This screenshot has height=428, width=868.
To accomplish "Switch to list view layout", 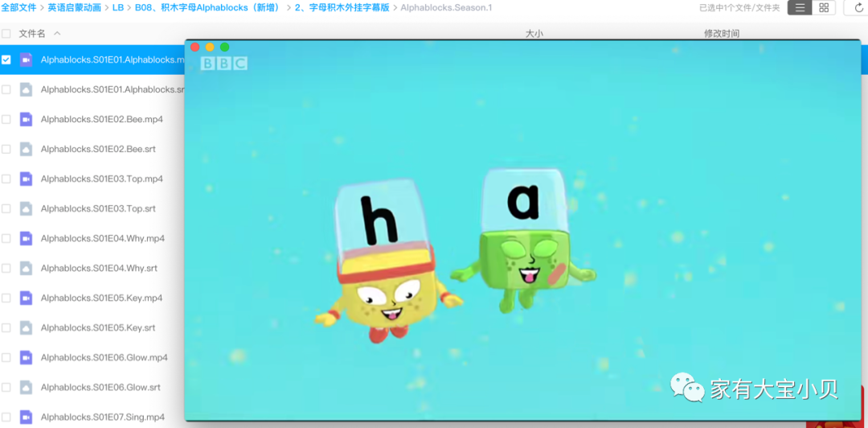I will [800, 8].
